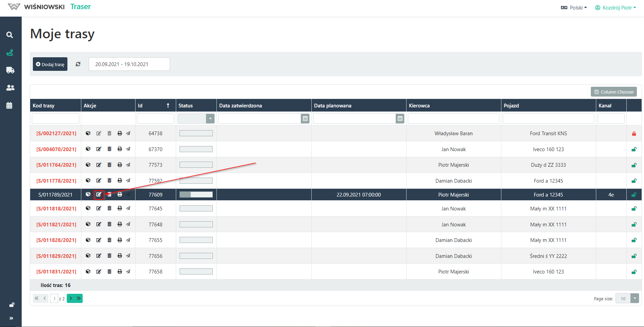Toggle the red lock on the Władysław Baran row
644x327 pixels.
pos(634,134)
